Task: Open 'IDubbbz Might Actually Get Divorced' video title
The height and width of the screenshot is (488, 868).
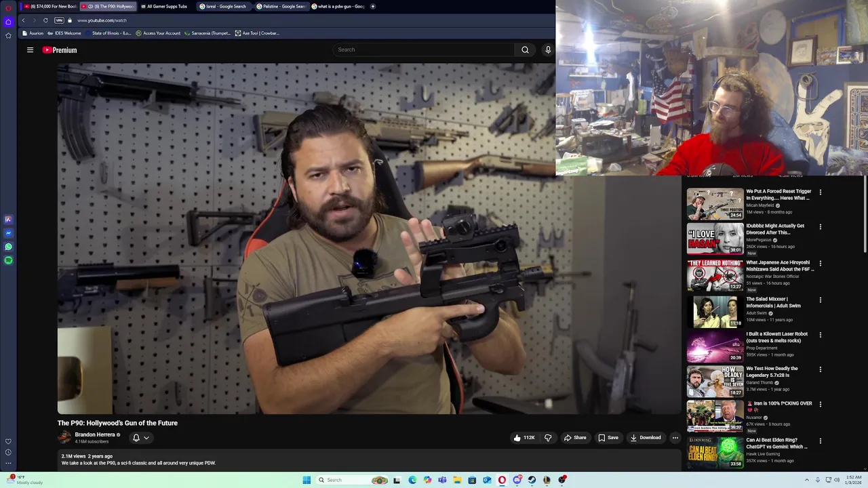Action: point(775,229)
